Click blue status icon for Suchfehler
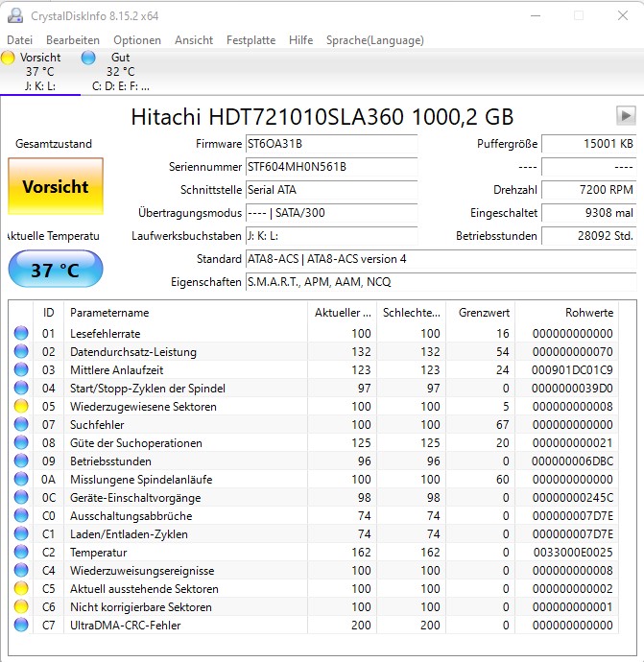 (21, 424)
